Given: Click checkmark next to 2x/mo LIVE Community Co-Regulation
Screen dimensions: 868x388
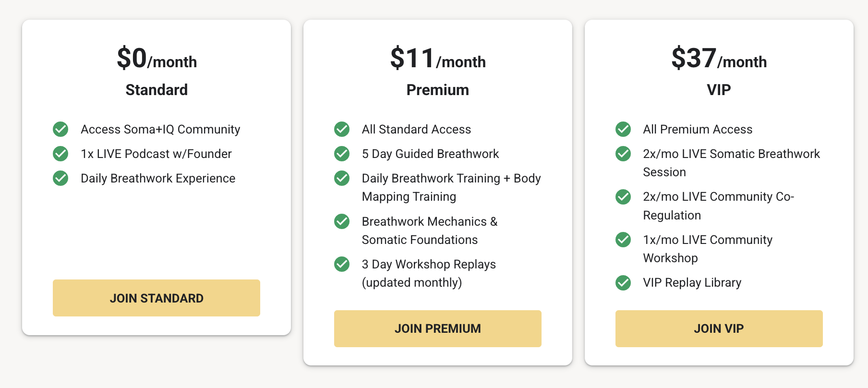Looking at the screenshot, I should click(x=623, y=197).
